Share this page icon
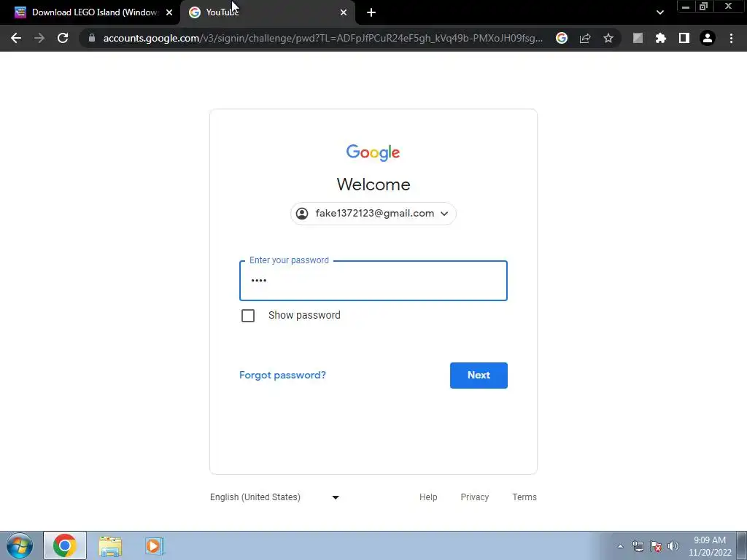 coord(585,38)
